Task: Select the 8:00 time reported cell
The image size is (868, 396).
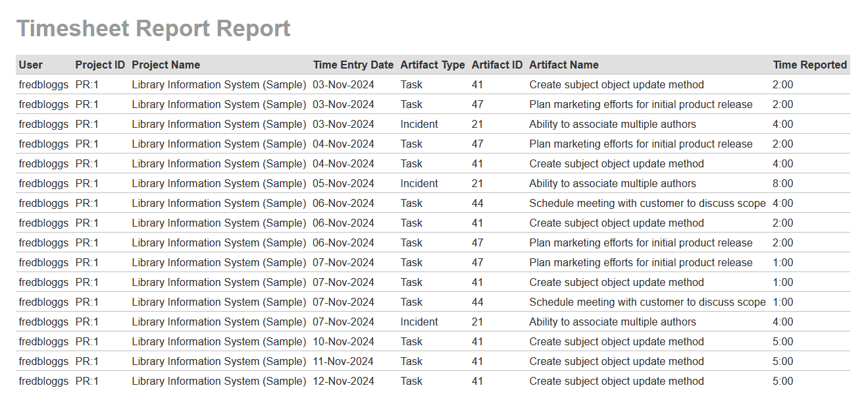Action: [x=783, y=183]
